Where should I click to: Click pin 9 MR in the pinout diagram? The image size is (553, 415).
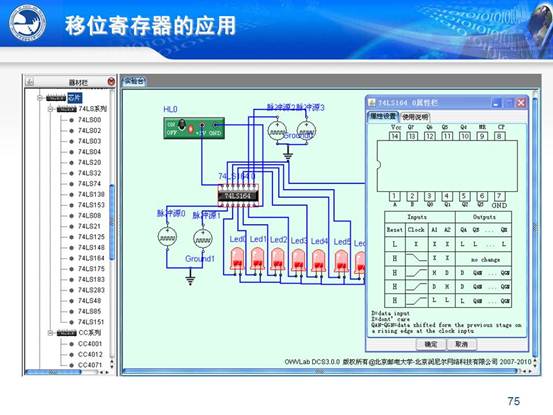[x=482, y=136]
